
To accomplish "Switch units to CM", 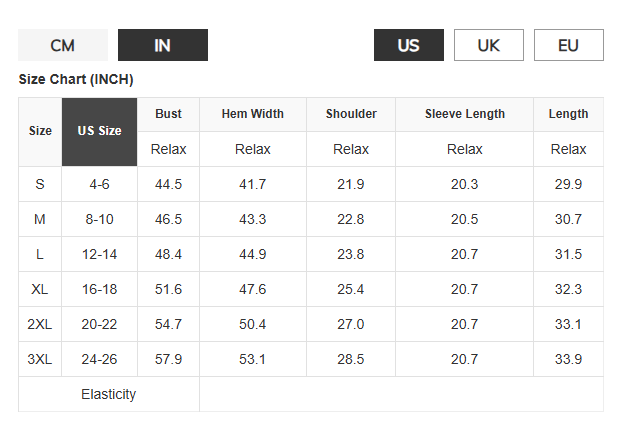I will pyautogui.click(x=62, y=45).
